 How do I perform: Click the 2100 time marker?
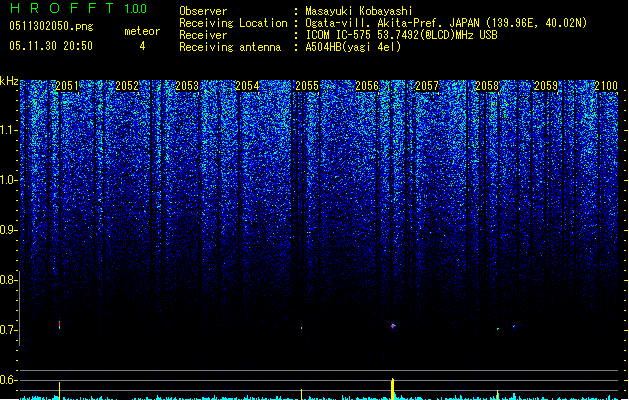tap(606, 86)
